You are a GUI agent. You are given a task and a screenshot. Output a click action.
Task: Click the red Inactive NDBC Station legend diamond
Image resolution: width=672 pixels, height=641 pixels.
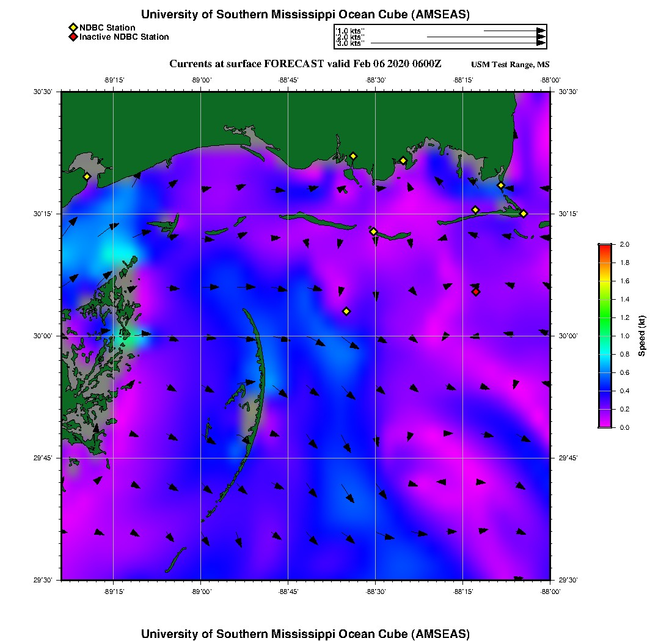(73, 37)
